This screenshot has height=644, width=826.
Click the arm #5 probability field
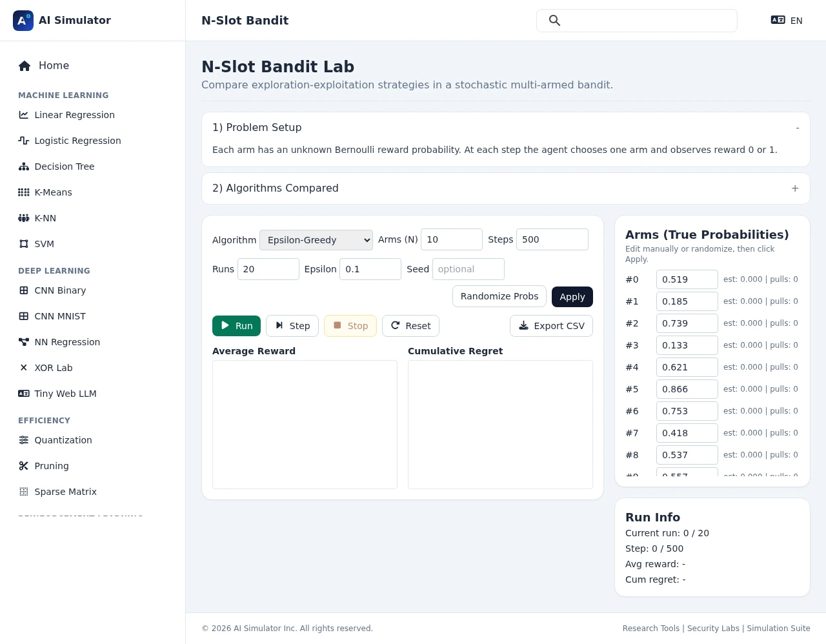pos(687,389)
